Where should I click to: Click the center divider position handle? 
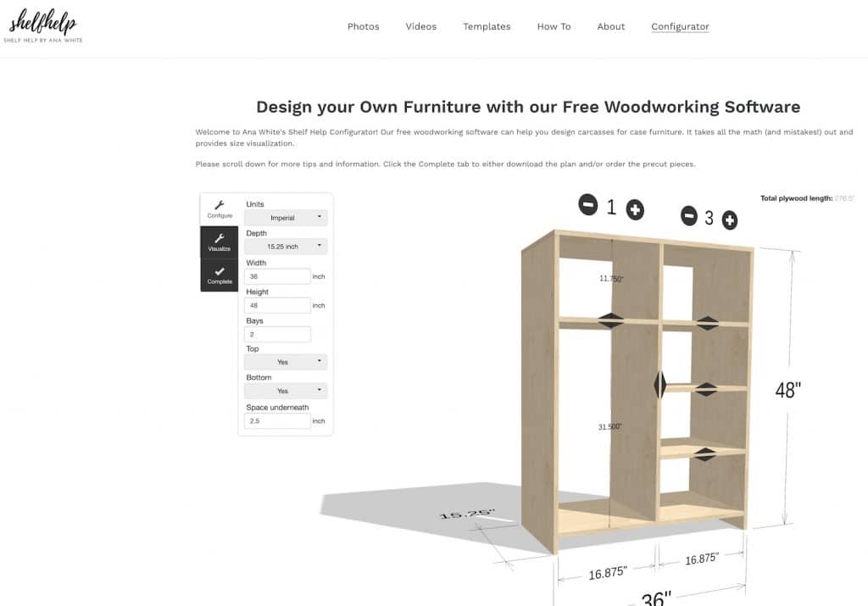[x=659, y=384]
